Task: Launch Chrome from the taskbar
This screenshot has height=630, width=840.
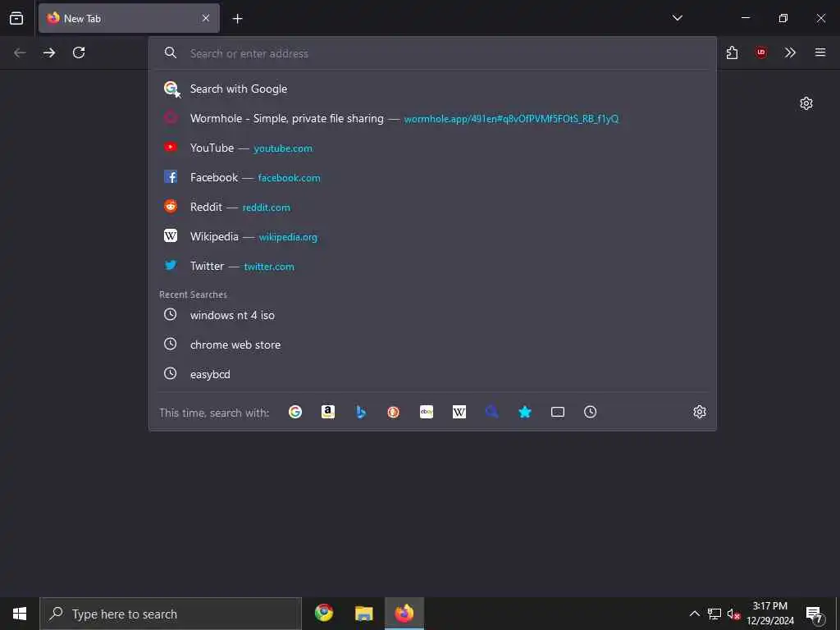Action: pyautogui.click(x=323, y=614)
